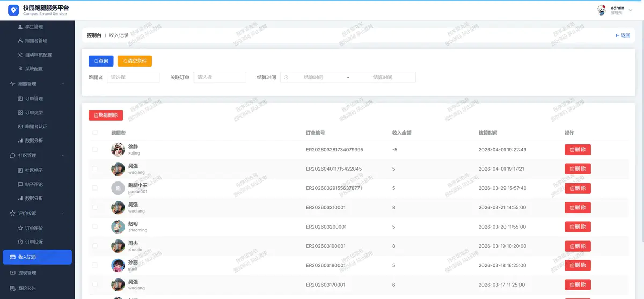Click order number ER202603281734079395
644x299 pixels.
334,150
